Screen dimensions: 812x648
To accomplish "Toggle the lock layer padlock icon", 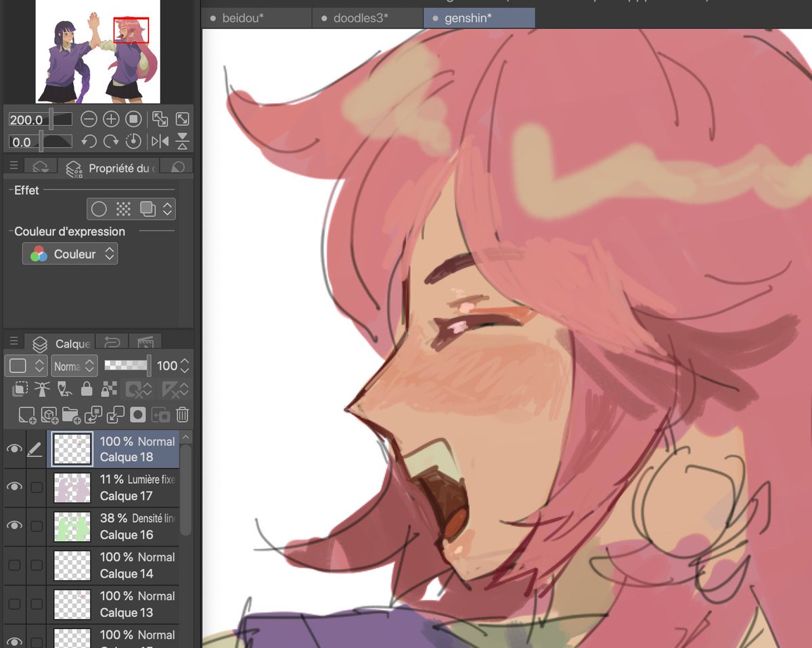I will (87, 389).
